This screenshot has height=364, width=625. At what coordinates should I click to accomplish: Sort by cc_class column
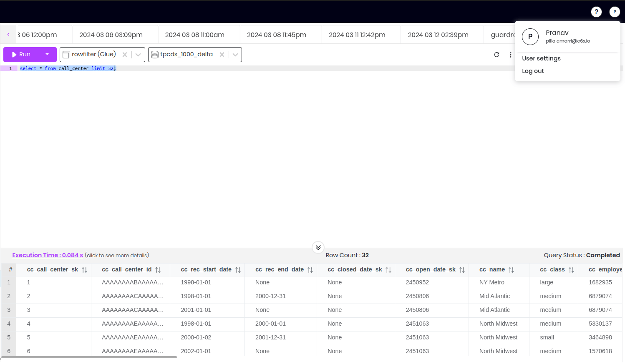pyautogui.click(x=571, y=270)
